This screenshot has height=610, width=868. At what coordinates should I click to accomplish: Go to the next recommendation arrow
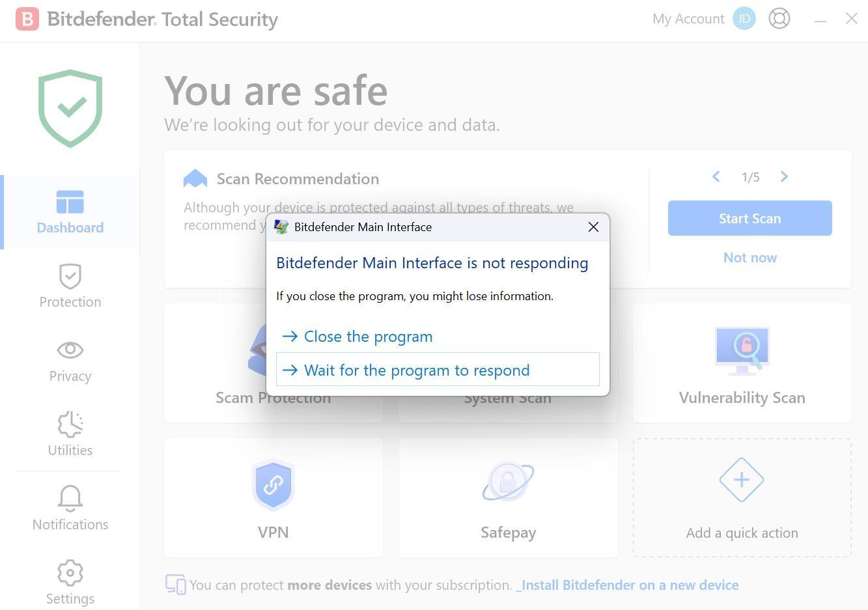point(784,176)
